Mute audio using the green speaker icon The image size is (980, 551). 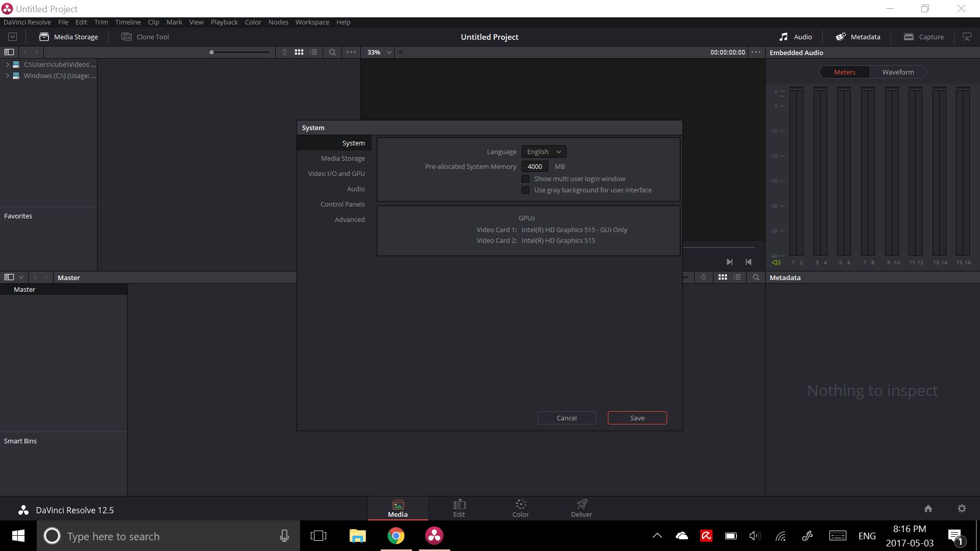[x=776, y=262]
